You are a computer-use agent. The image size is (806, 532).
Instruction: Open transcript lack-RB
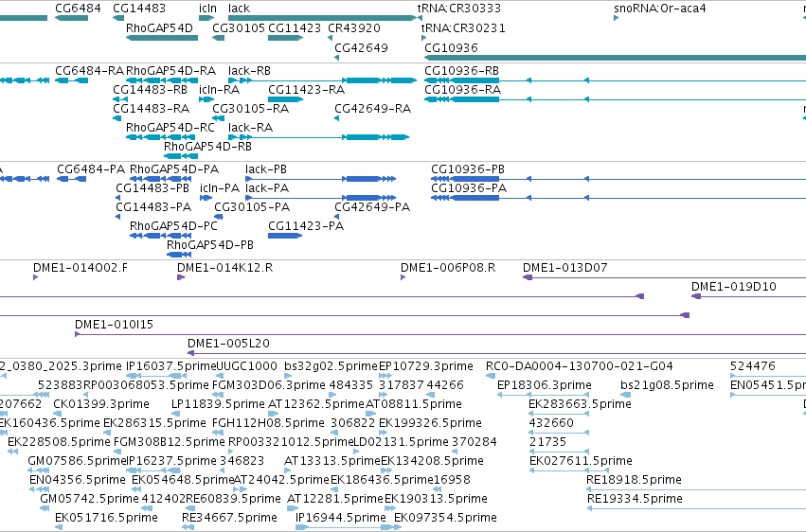pyautogui.click(x=249, y=71)
